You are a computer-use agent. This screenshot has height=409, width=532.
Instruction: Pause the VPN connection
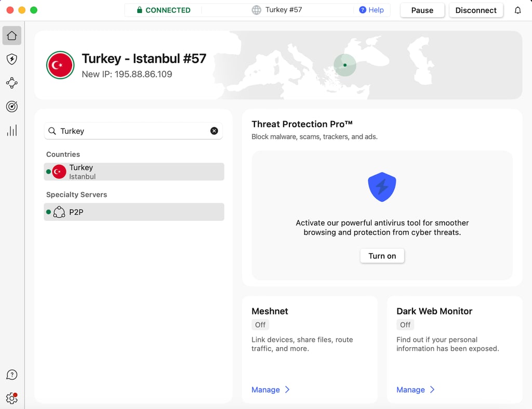[422, 10]
